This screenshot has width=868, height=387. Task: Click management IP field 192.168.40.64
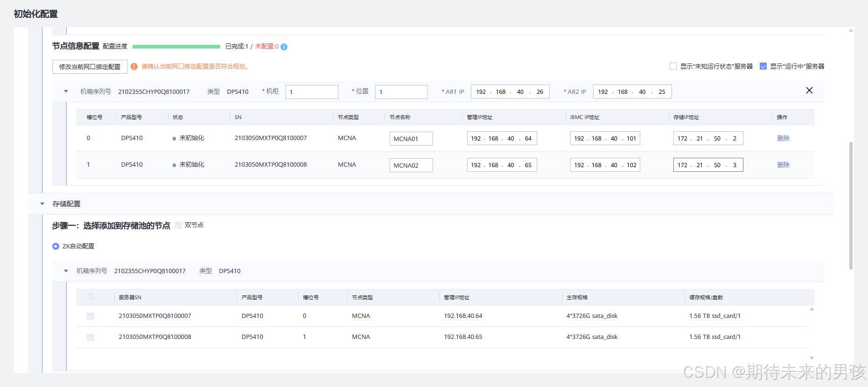coord(502,138)
